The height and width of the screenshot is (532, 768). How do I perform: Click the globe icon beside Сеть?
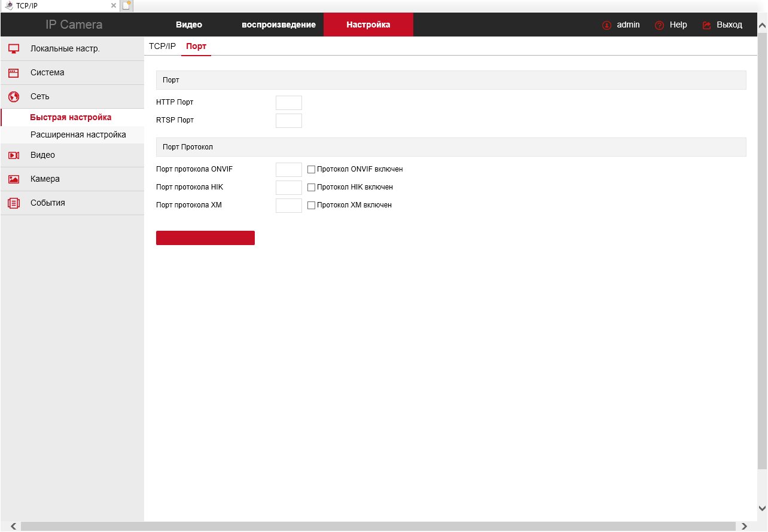[x=14, y=97]
